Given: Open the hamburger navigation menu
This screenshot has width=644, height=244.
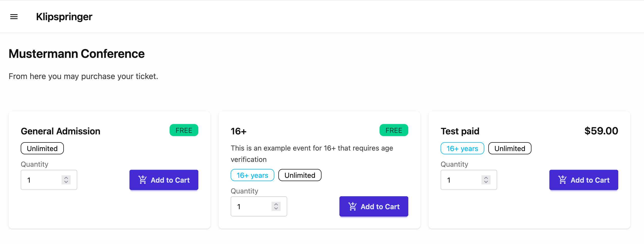Looking at the screenshot, I should (14, 17).
